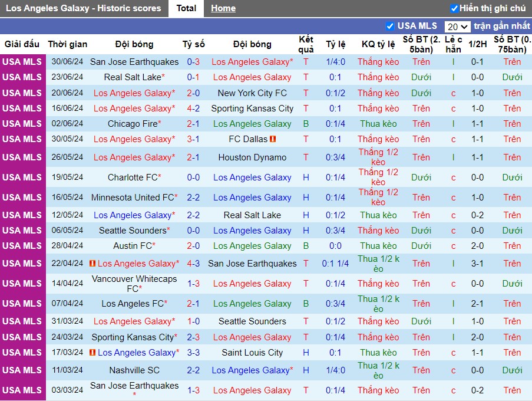Click result B in Chicago Fire row

coord(306,124)
